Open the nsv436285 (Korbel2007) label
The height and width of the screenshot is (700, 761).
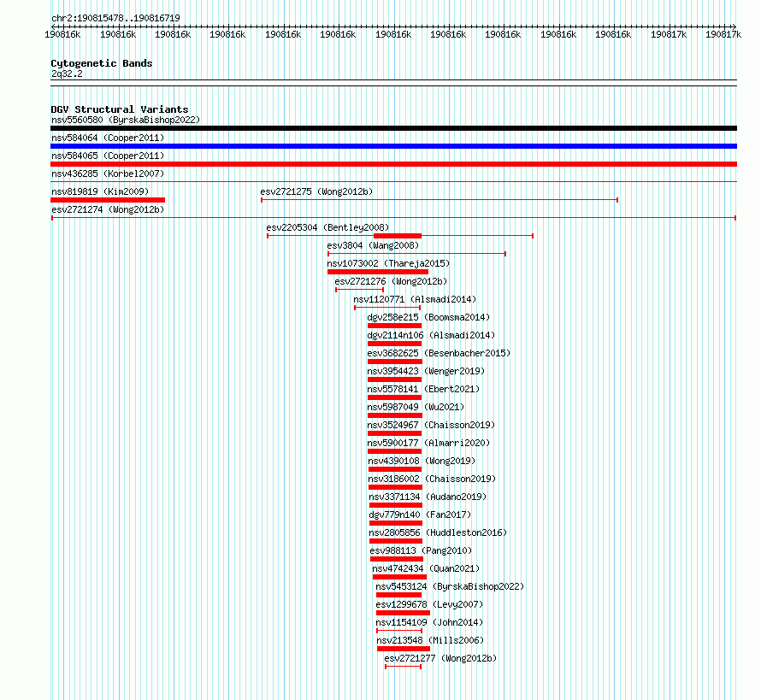coord(108,174)
